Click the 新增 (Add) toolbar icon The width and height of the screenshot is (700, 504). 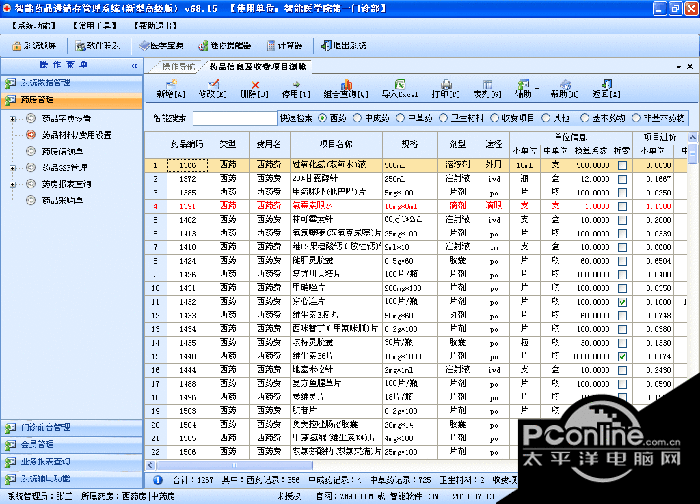point(170,89)
